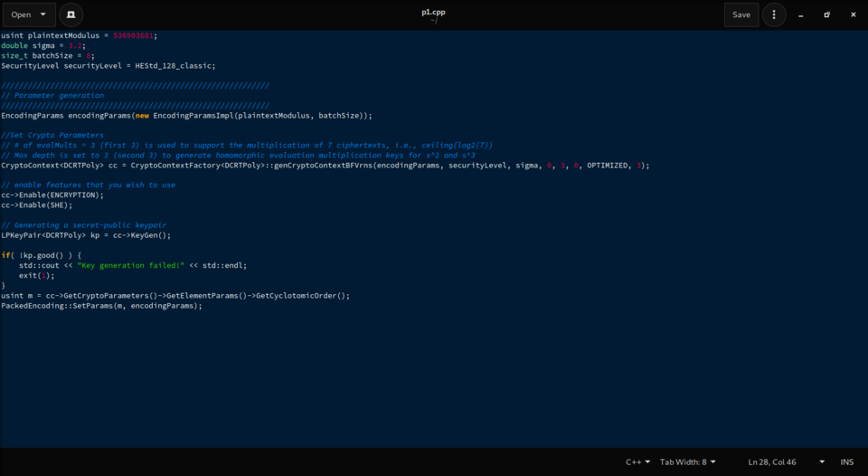The image size is (868, 476).
Task: Click the OPTIMIZED argument
Action: tap(608, 166)
